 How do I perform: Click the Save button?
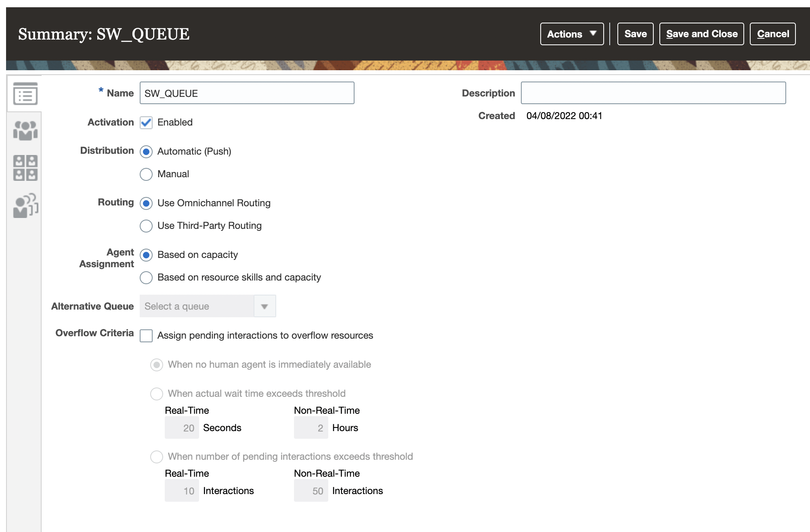pos(635,34)
